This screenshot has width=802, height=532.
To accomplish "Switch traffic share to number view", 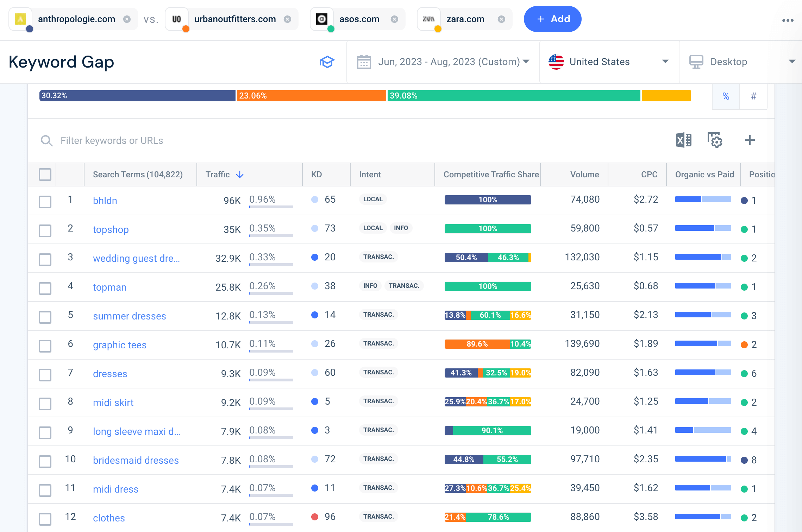I will (753, 96).
